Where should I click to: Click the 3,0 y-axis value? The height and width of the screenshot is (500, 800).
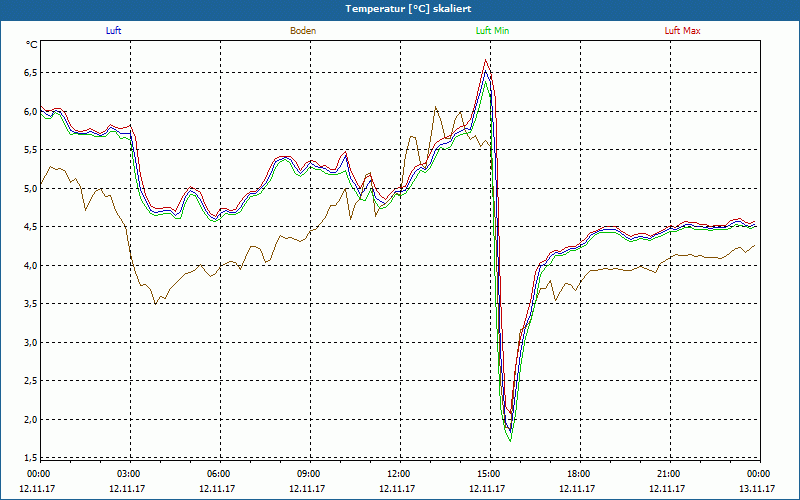pos(31,342)
